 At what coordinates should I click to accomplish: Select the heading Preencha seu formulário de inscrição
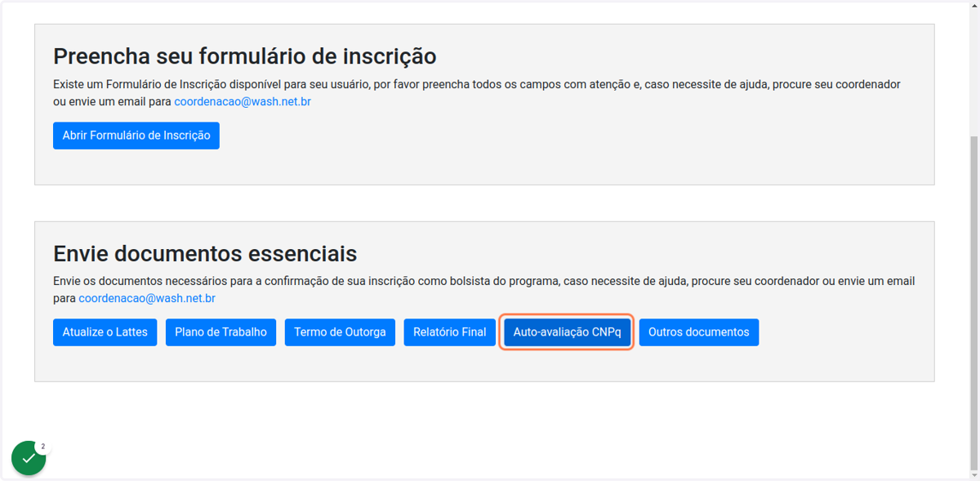coord(245,56)
